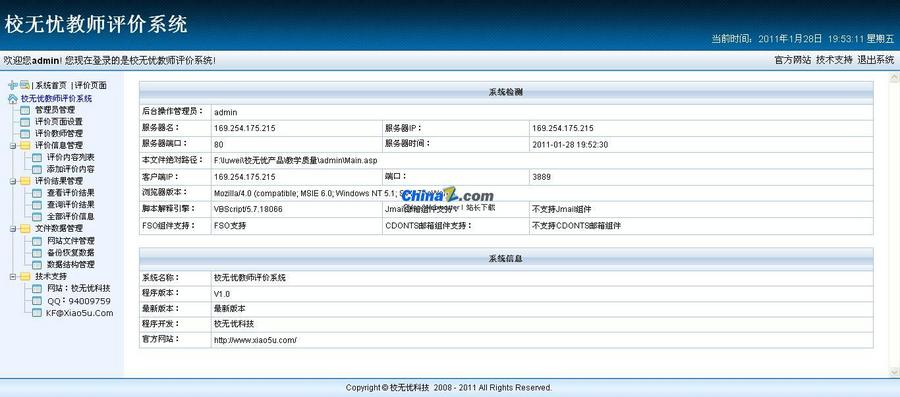The height and width of the screenshot is (397, 900).
Task: Open the QQ：94009759 entry
Action: pyautogui.click(x=79, y=301)
